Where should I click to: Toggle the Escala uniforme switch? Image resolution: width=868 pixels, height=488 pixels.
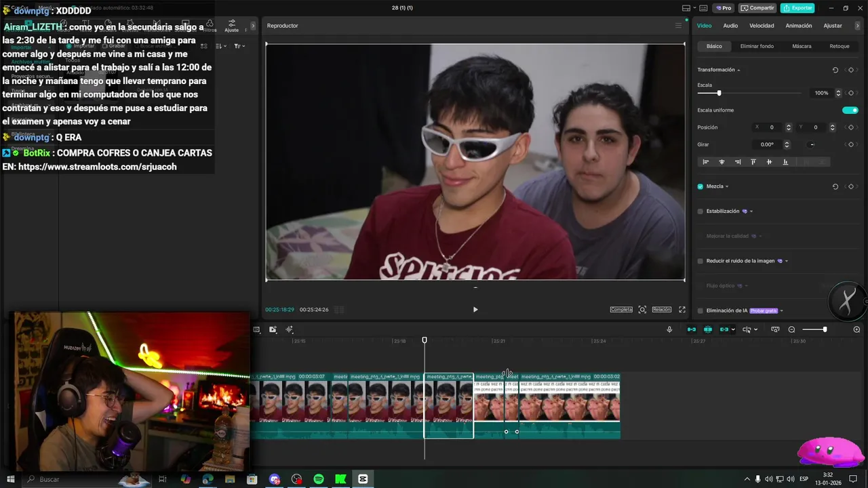(850, 110)
